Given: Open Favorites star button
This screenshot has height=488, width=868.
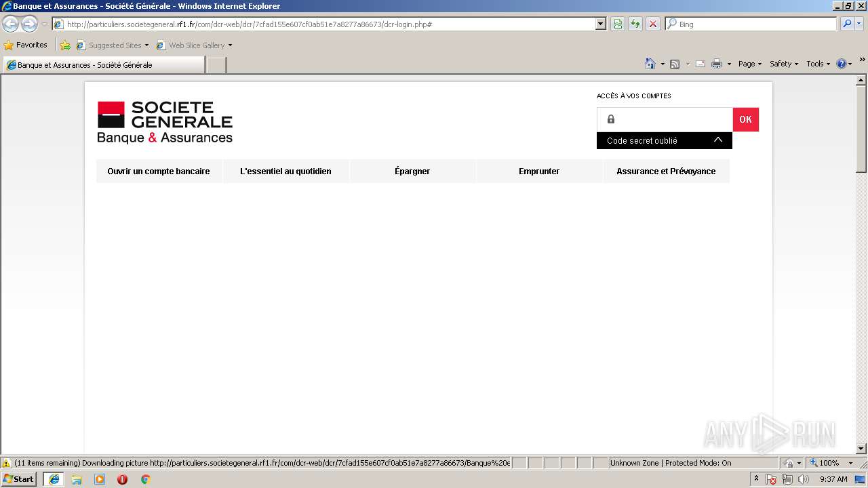Looking at the screenshot, I should (26, 45).
